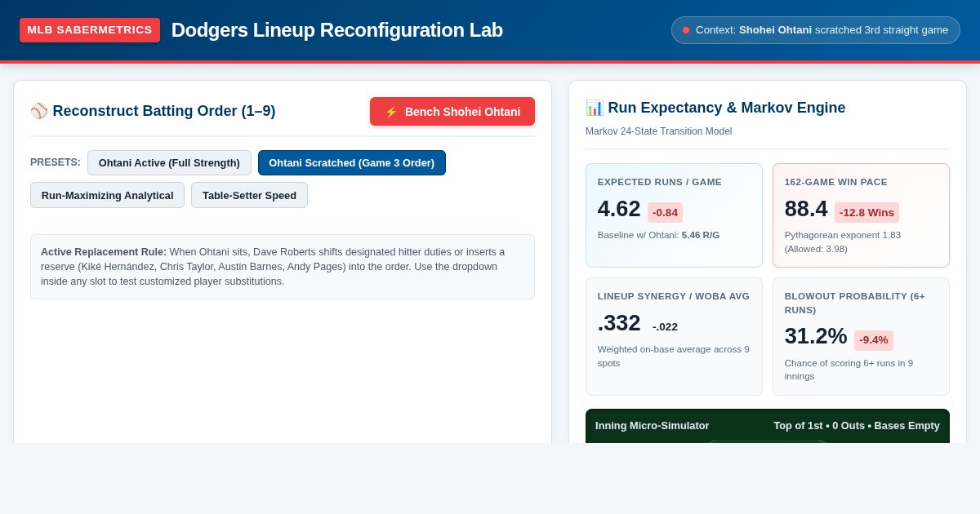The width and height of the screenshot is (980, 514).
Task: Select the Ohtani Scratched (Game 3 Order) preset
Action: (352, 162)
